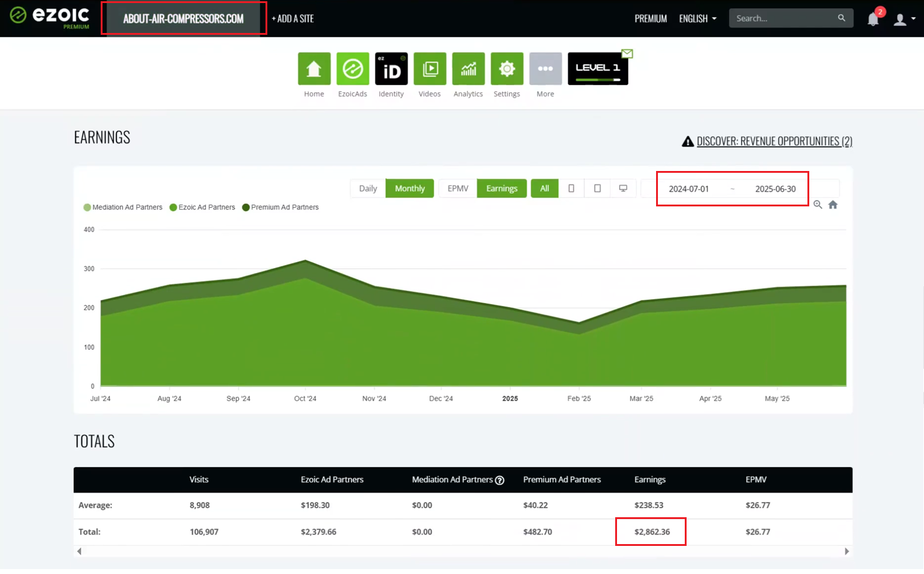The height and width of the screenshot is (574, 924).
Task: Click the start date 2024-07-01
Action: (688, 189)
